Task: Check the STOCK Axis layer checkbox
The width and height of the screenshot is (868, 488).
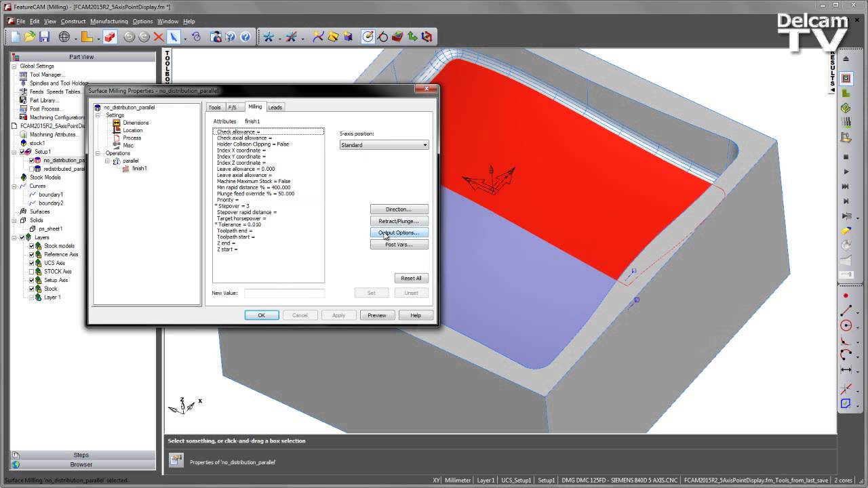Action: tap(31, 272)
